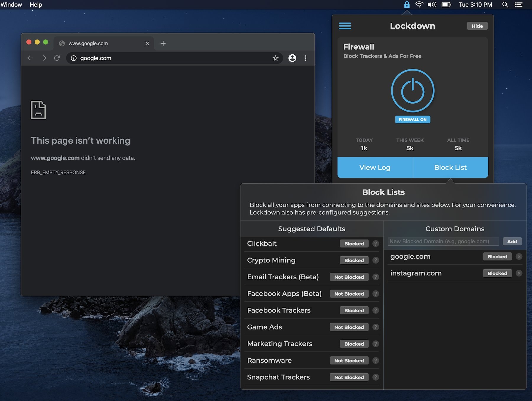View site information icon in address bar
Image resolution: width=532 pixels, height=401 pixels.
(74, 58)
